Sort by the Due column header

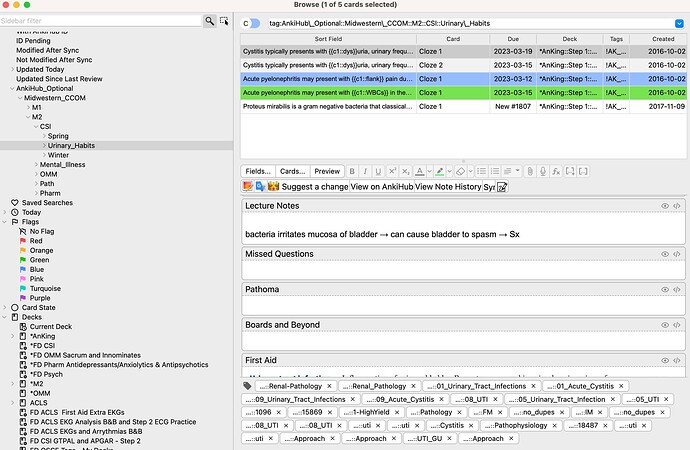coord(513,39)
